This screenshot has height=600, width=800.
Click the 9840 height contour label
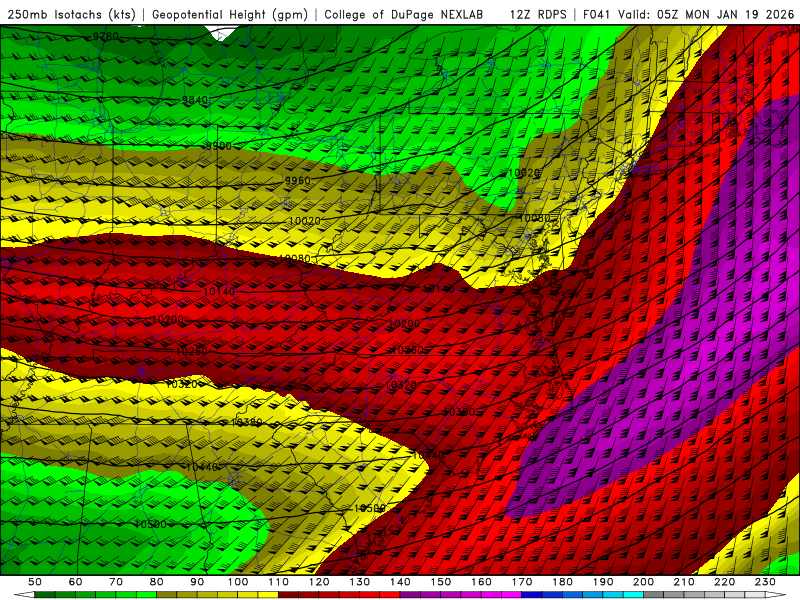195,100
